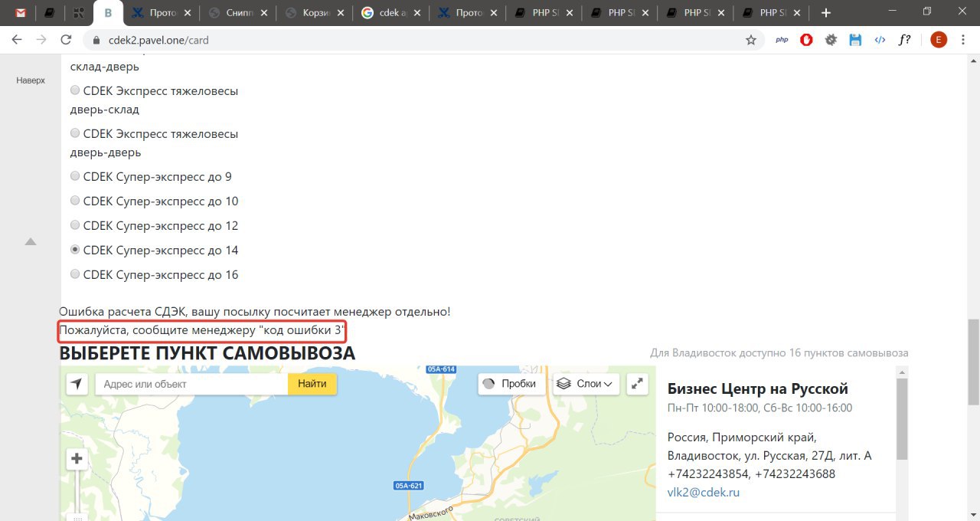Open Chrome's three-dot menu
Viewport: 980px width, 521px height.
tap(965, 40)
